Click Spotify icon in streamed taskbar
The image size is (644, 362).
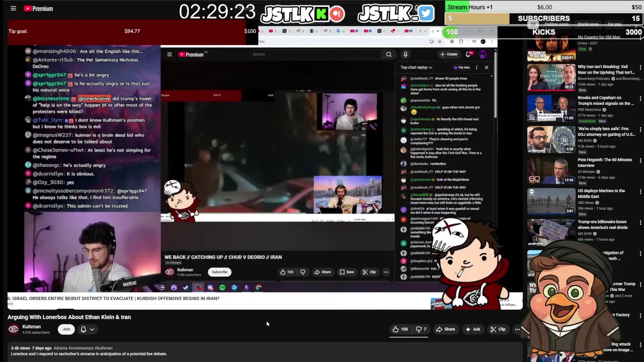tap(222, 288)
